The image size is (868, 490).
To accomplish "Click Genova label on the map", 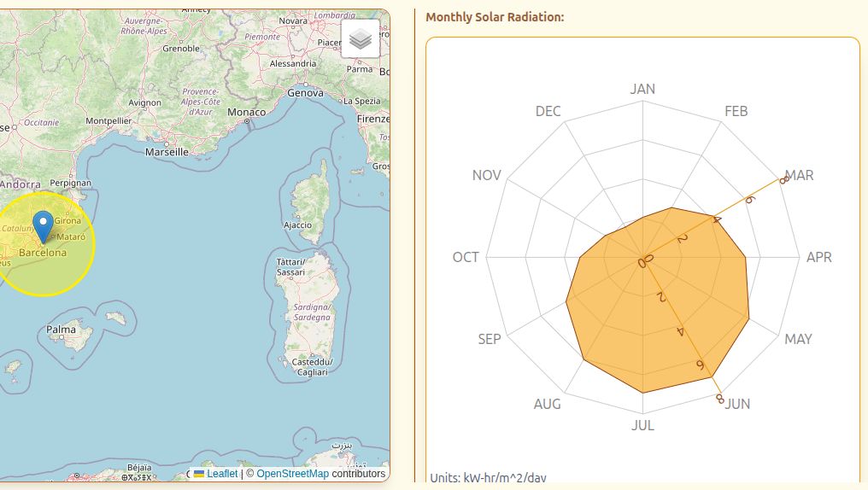I will tap(305, 93).
